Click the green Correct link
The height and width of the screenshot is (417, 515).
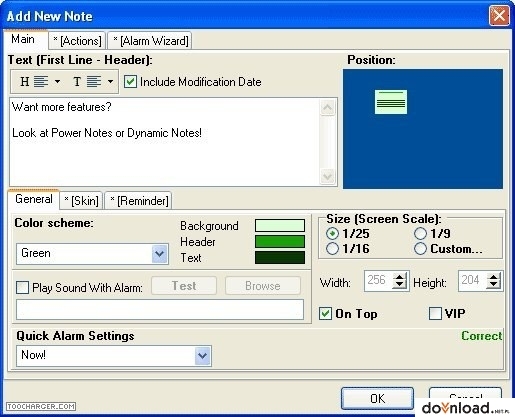pyautogui.click(x=481, y=336)
